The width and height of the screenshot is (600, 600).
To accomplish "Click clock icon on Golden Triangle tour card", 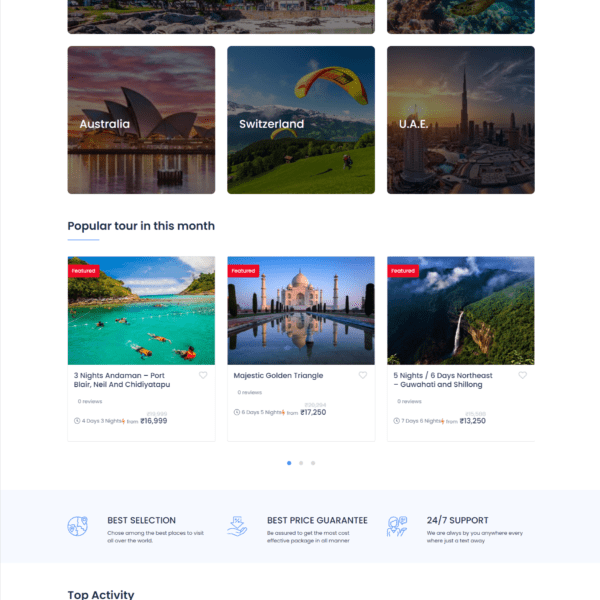I will (237, 412).
